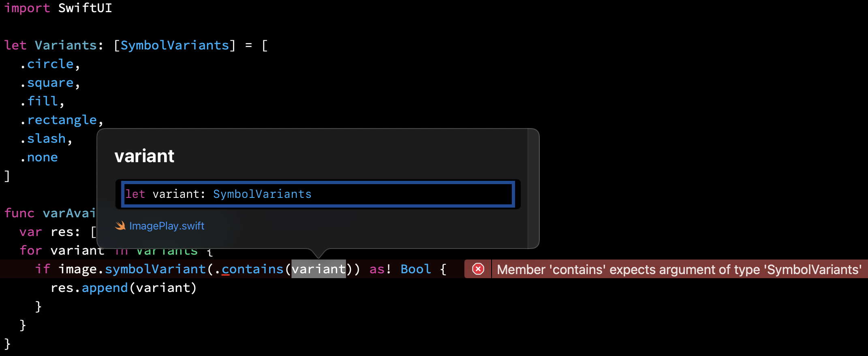Click the SymbolVariants type in the Variants array

pyautogui.click(x=175, y=45)
